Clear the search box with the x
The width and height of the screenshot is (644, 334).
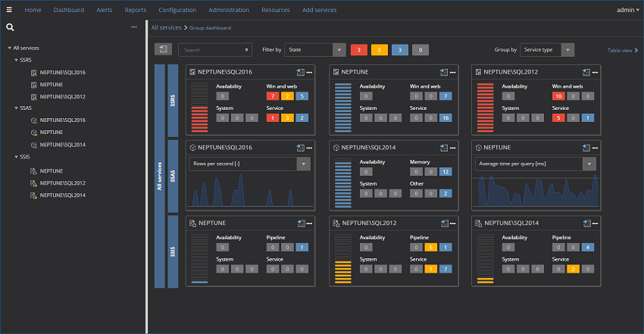[x=246, y=50]
